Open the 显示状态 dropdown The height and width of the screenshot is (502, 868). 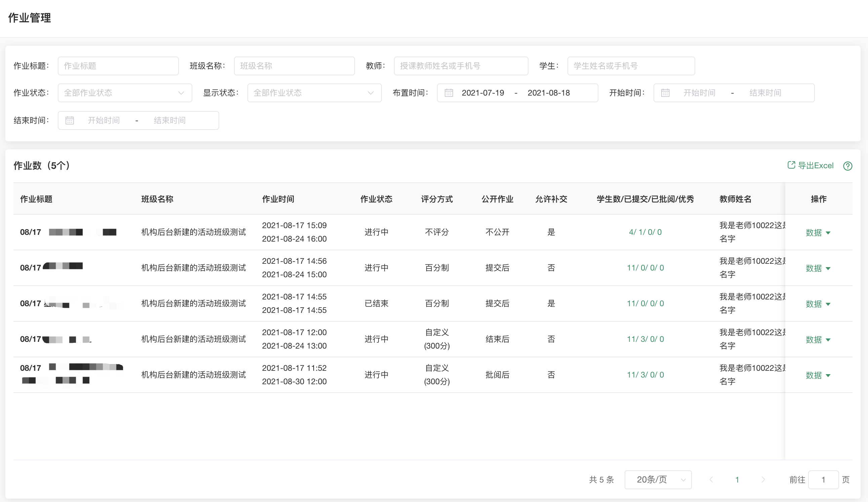[x=314, y=93]
